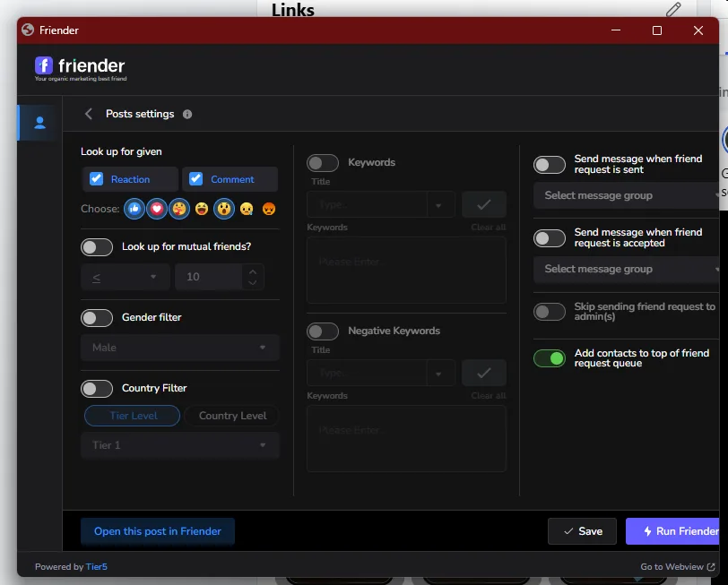Toggle send message when friend request is accepted
Screen dimensions: 728x585
pos(550,238)
